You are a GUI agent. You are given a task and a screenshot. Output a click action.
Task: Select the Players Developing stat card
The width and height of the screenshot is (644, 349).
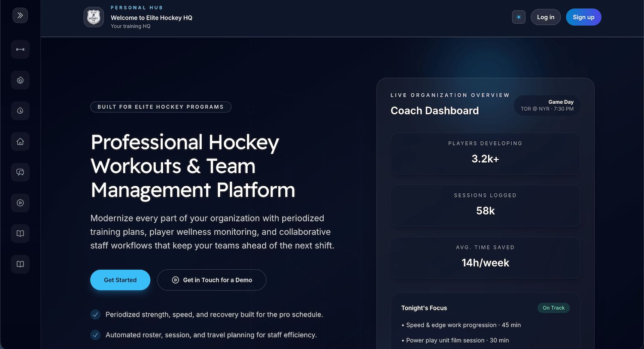pos(485,153)
